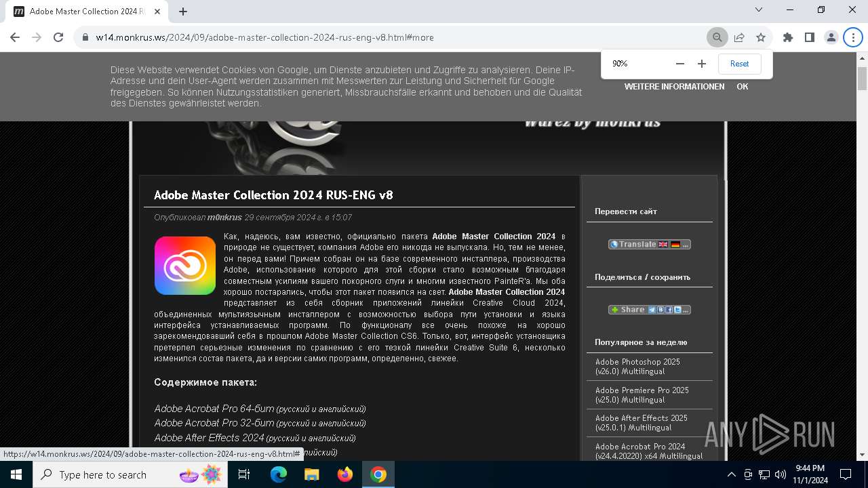
Task: Click the address bar URL
Action: click(x=264, y=37)
